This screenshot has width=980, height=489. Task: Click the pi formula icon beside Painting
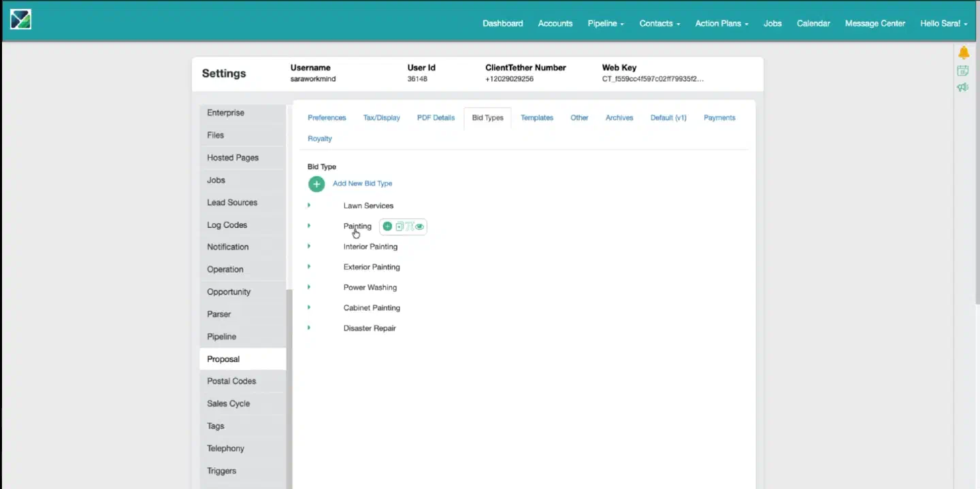click(409, 226)
